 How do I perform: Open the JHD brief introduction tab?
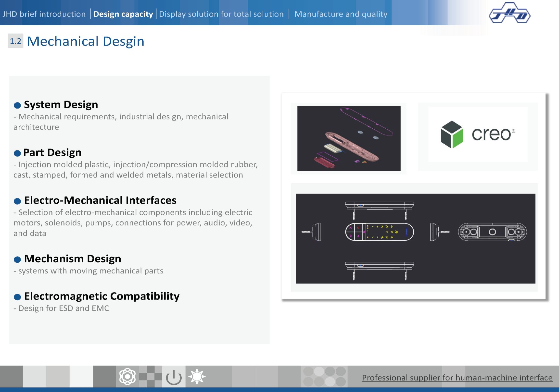point(44,14)
